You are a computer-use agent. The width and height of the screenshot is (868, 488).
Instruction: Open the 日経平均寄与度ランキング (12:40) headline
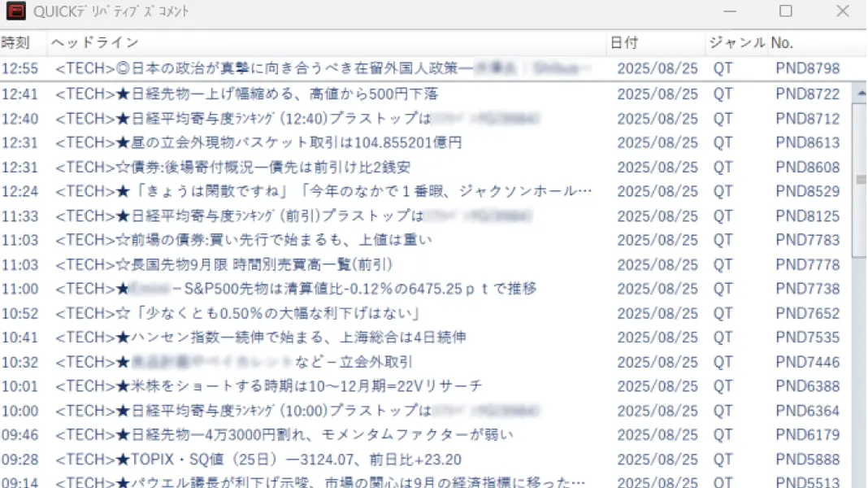pyautogui.click(x=297, y=118)
